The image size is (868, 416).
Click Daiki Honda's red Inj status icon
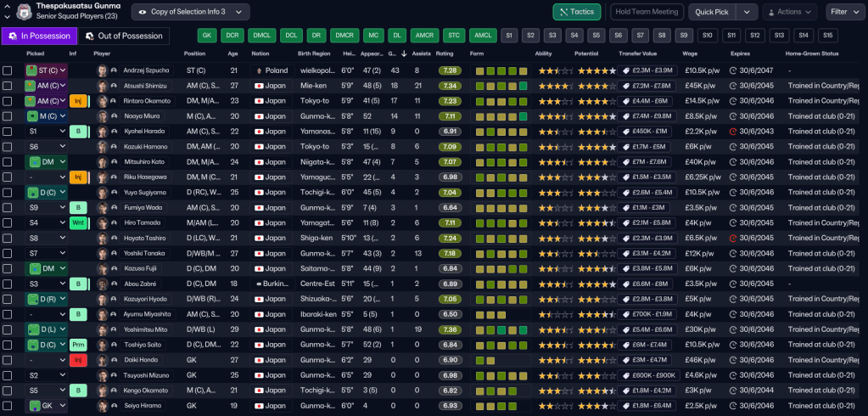pyautogui.click(x=77, y=361)
